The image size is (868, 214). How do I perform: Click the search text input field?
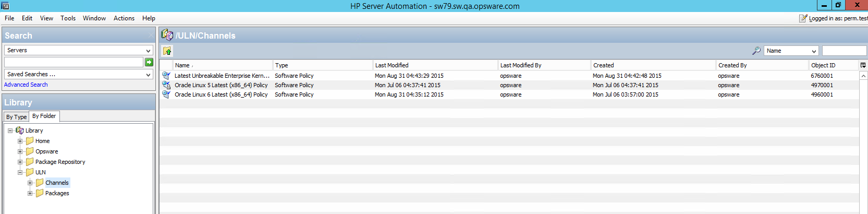pyautogui.click(x=73, y=62)
